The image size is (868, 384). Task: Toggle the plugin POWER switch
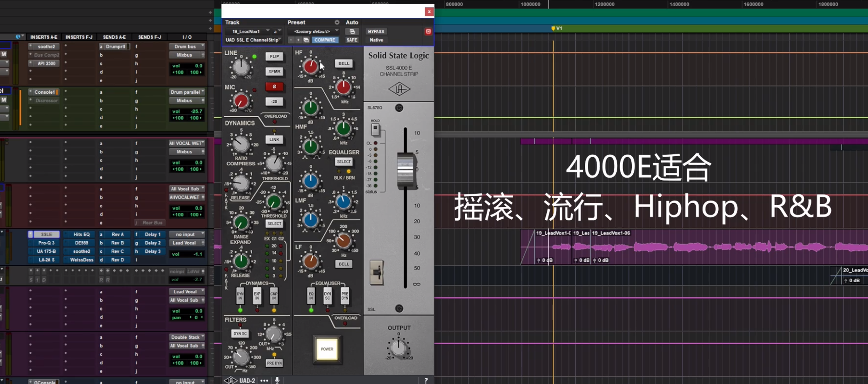tap(327, 349)
